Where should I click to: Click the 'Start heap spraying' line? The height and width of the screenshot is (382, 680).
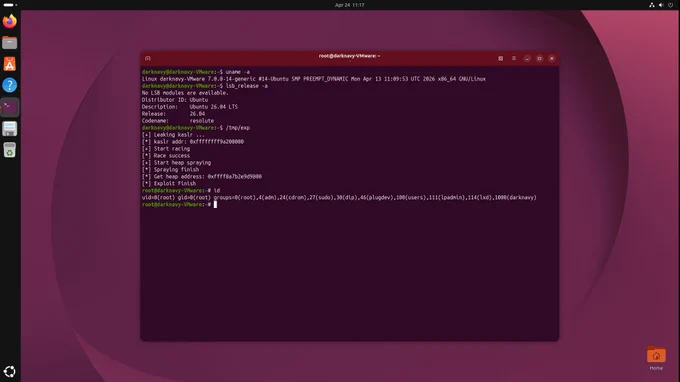coord(177,163)
